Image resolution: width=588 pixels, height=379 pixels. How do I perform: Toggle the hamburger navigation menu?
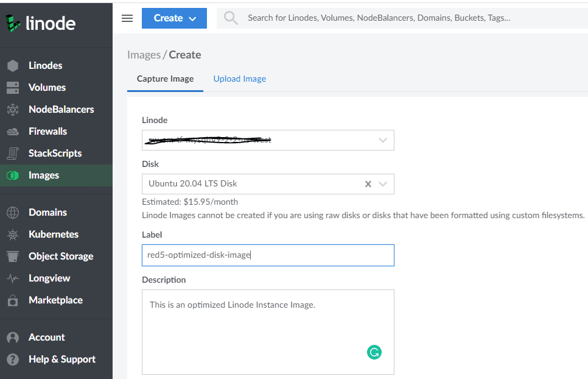[127, 18]
